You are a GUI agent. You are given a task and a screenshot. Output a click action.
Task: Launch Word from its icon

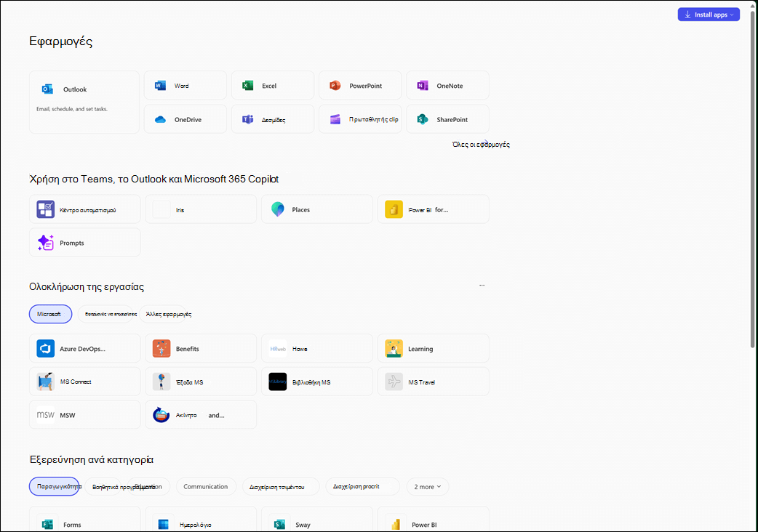point(160,86)
